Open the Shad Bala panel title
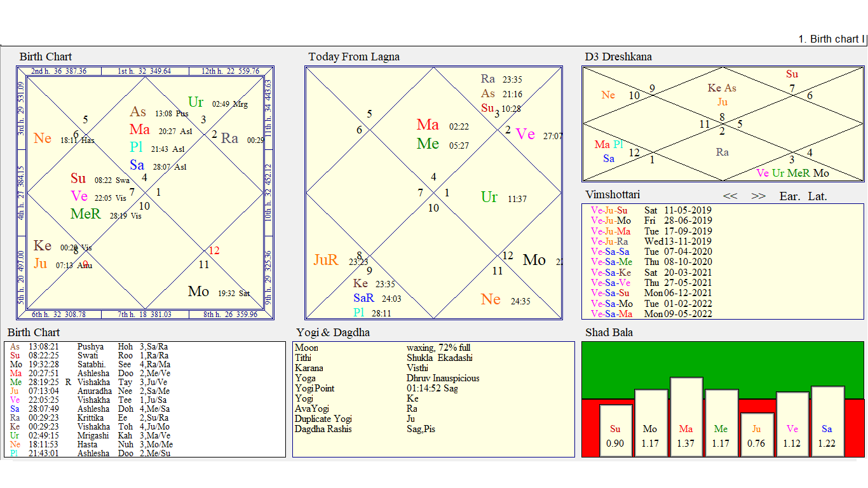 pyautogui.click(x=609, y=332)
